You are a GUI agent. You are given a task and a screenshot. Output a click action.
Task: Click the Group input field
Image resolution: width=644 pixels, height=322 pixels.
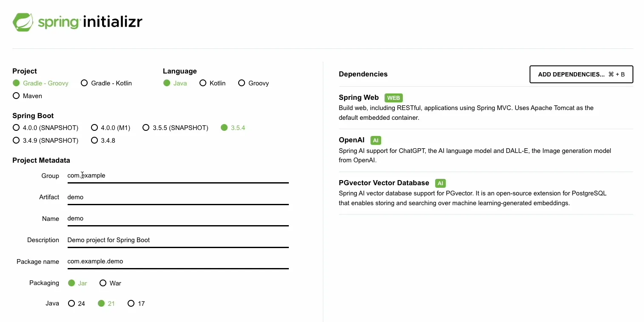[x=178, y=176]
